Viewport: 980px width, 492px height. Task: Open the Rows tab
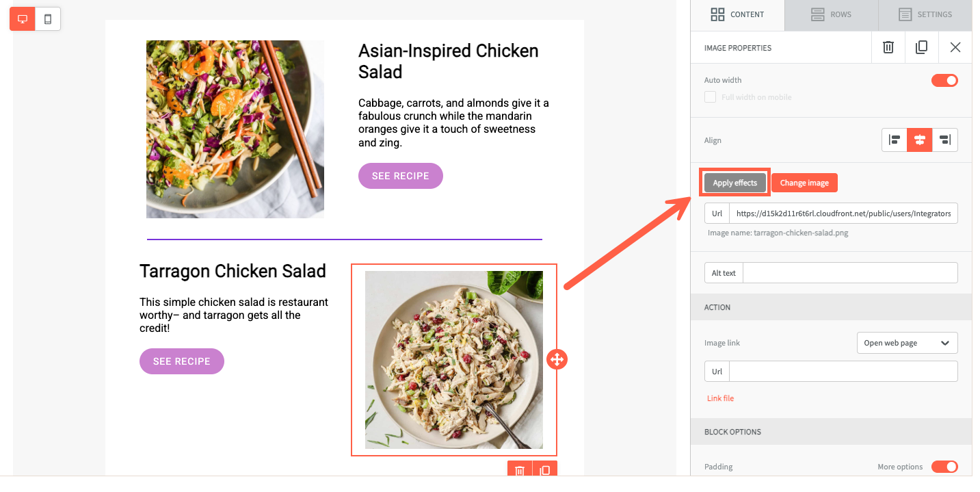tap(831, 14)
